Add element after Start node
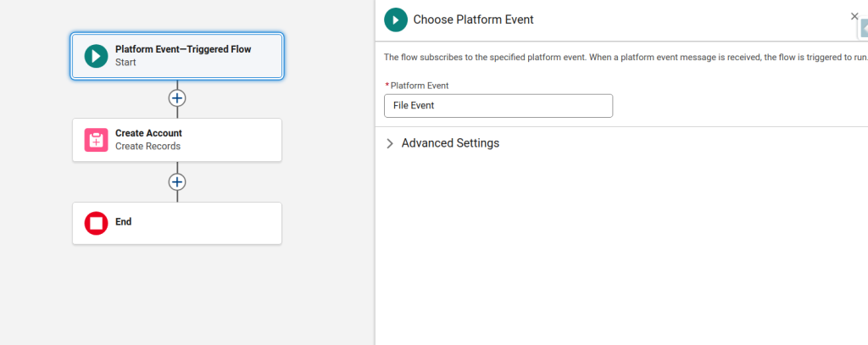The width and height of the screenshot is (868, 345). pyautogui.click(x=177, y=98)
